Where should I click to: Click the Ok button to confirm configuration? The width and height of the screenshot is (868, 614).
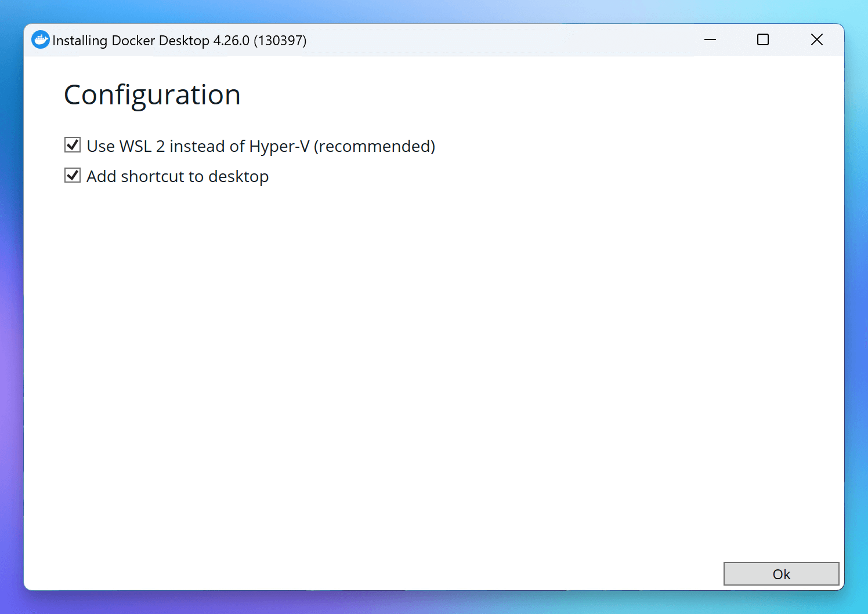pos(781,573)
